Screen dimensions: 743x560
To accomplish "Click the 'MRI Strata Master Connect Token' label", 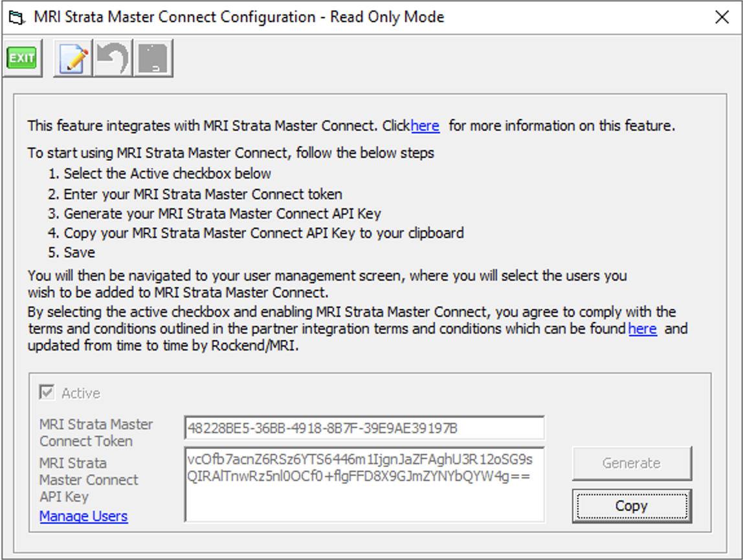I will 96,432.
